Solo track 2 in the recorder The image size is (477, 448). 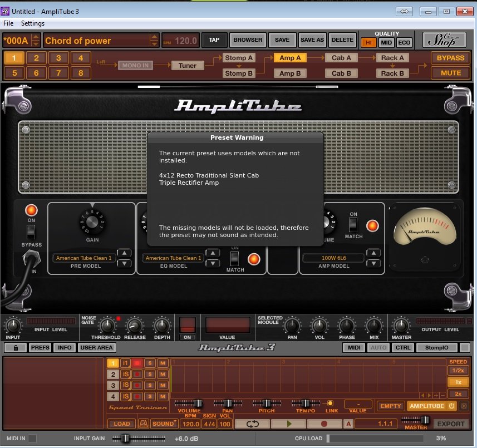pos(150,375)
